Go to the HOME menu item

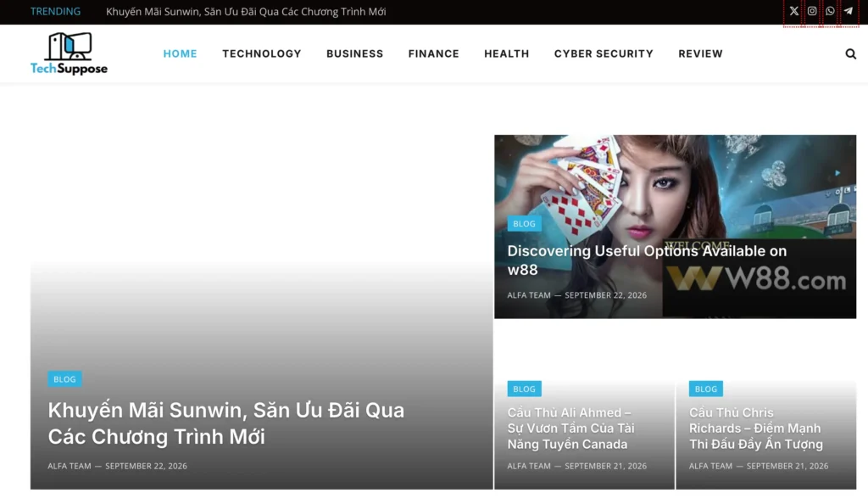coord(180,53)
